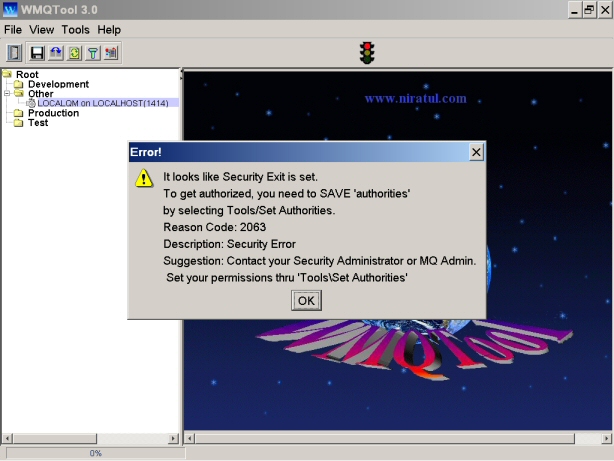Open the www.niratul.com link
The height and width of the screenshot is (461, 614).
415,98
